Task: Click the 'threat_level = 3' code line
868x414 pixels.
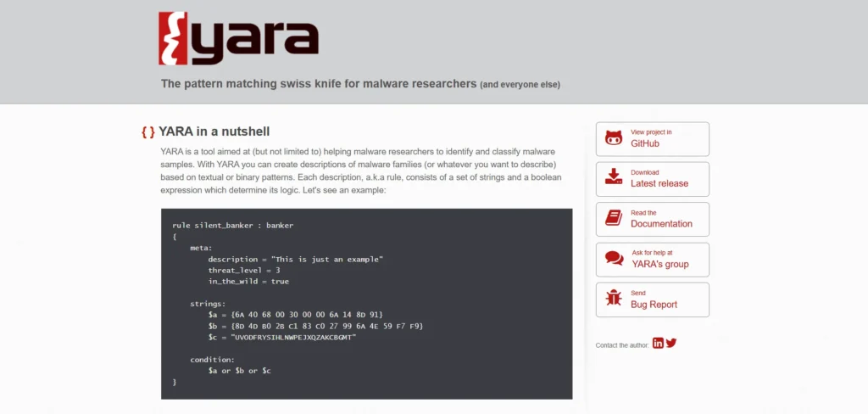Action: tap(244, 270)
